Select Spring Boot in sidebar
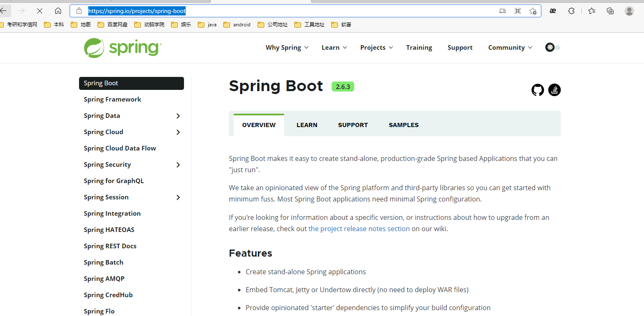Viewport: 644px width, 316px height. pos(131,83)
